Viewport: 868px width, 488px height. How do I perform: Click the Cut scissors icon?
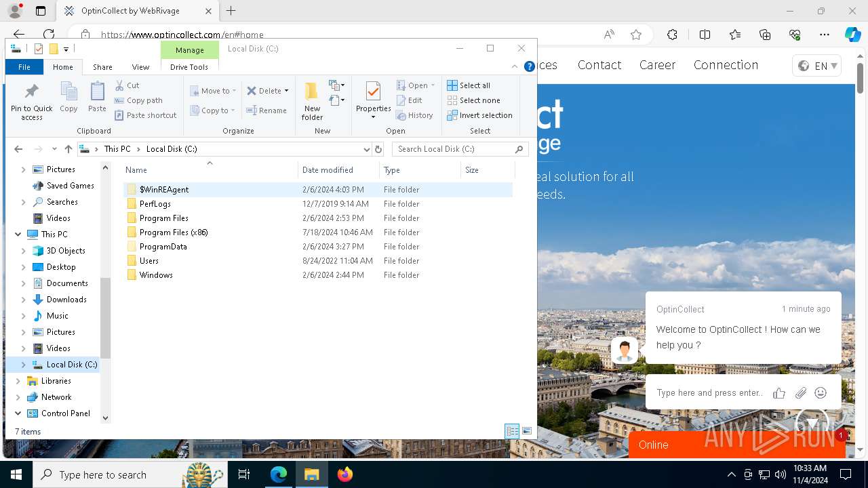click(119, 85)
